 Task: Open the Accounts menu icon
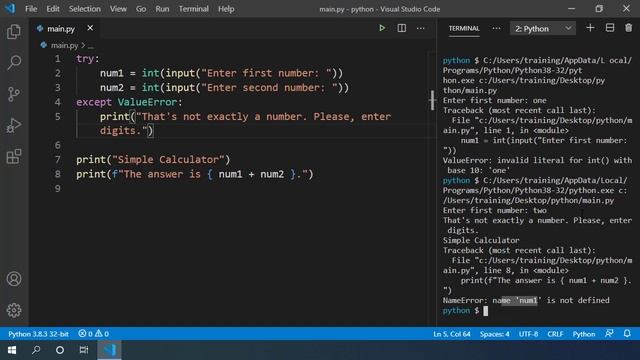click(14, 279)
